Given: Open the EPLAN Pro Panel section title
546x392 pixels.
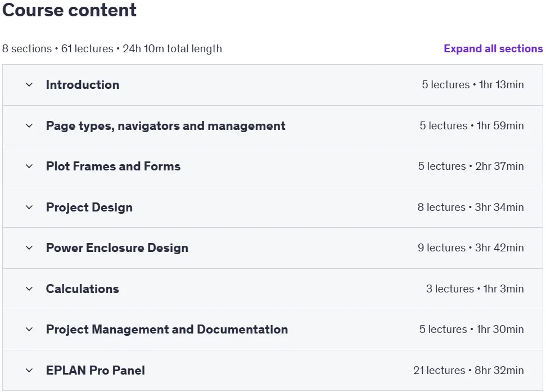Looking at the screenshot, I should click(x=96, y=371).
